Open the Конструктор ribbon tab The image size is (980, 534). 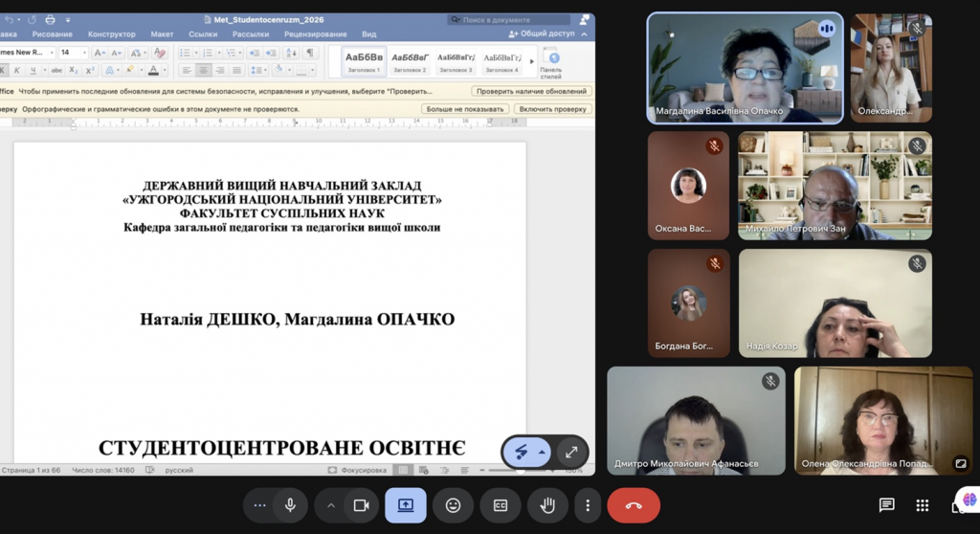click(x=111, y=34)
